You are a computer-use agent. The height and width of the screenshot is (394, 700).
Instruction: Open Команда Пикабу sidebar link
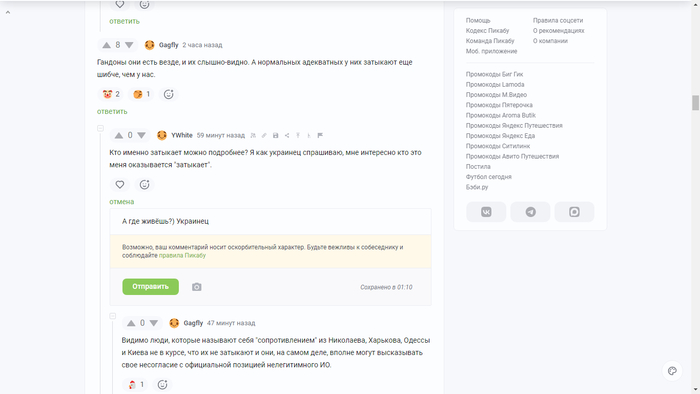[490, 41]
